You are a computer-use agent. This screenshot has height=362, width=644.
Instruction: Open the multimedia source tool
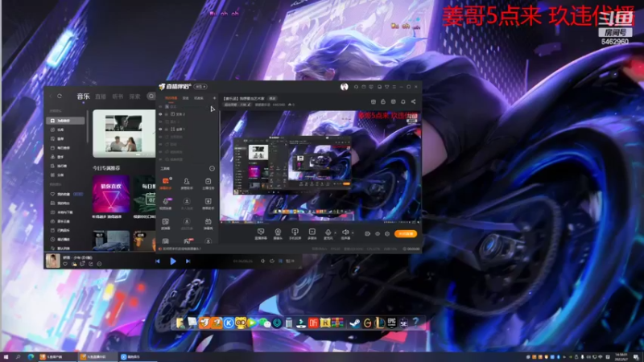point(312,234)
